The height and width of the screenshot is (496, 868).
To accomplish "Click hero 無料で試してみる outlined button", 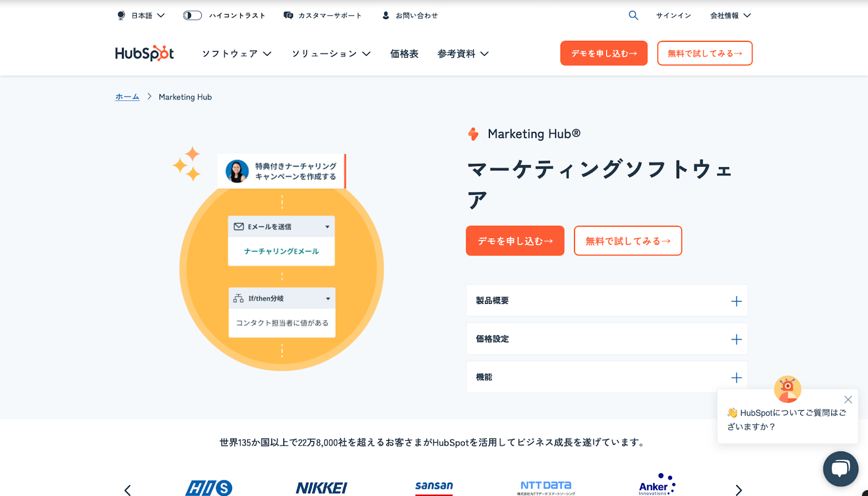I will tap(628, 240).
